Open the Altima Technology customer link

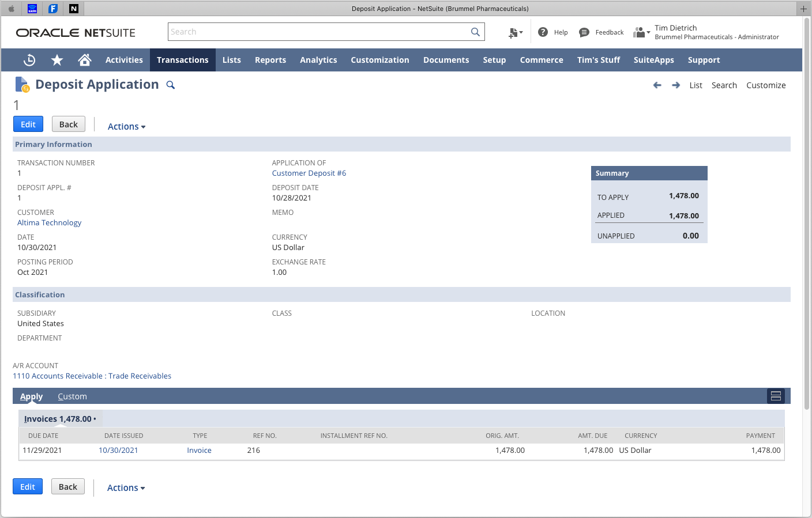pyautogui.click(x=49, y=223)
